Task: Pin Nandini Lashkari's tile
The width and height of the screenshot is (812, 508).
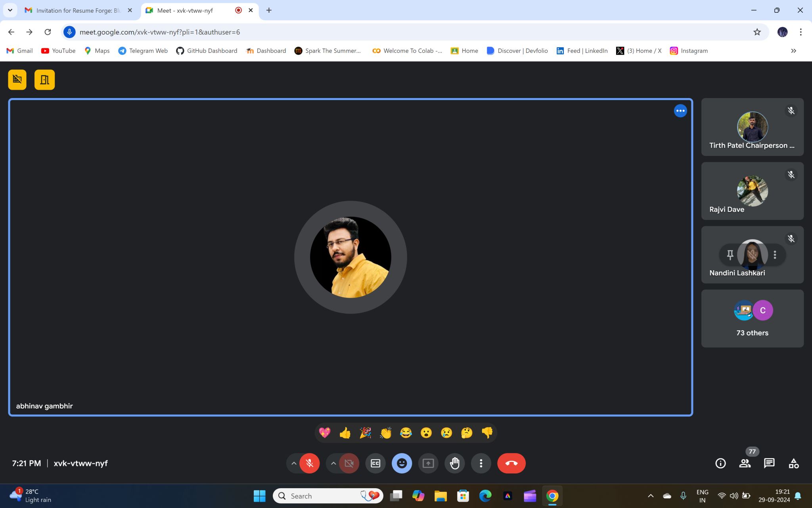Action: pyautogui.click(x=730, y=255)
